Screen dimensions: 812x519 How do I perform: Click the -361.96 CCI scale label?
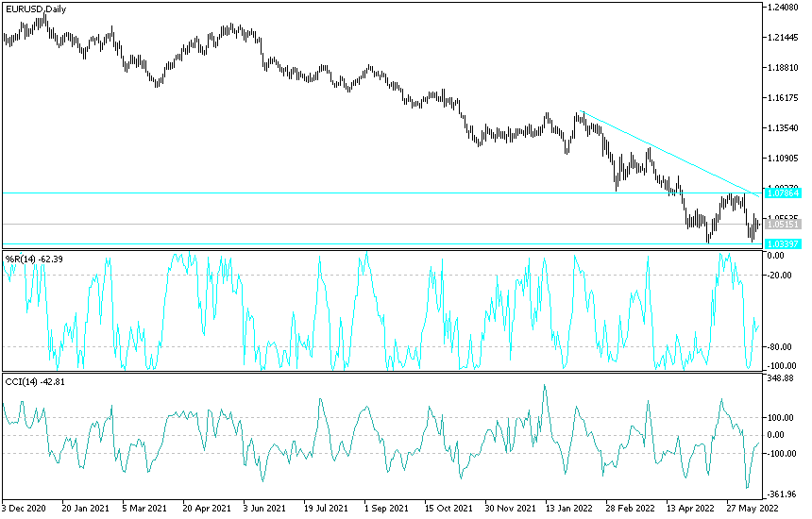782,494
